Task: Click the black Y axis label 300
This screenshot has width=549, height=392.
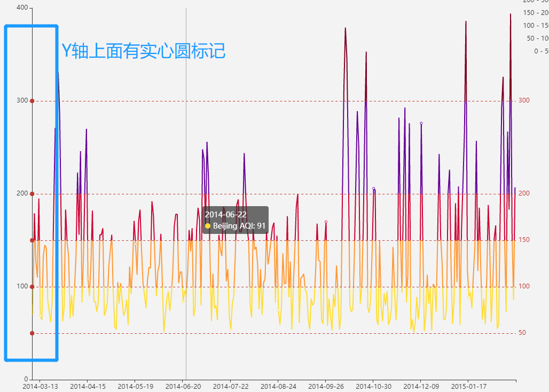Action: [x=22, y=100]
